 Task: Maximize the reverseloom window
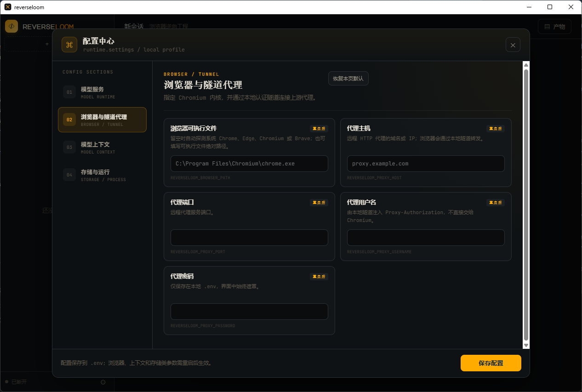click(x=550, y=7)
